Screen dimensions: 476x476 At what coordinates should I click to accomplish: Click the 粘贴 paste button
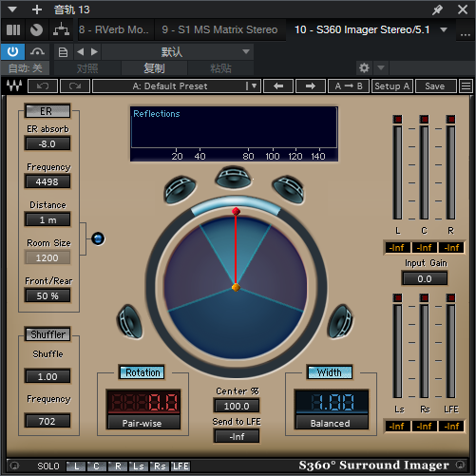click(220, 68)
